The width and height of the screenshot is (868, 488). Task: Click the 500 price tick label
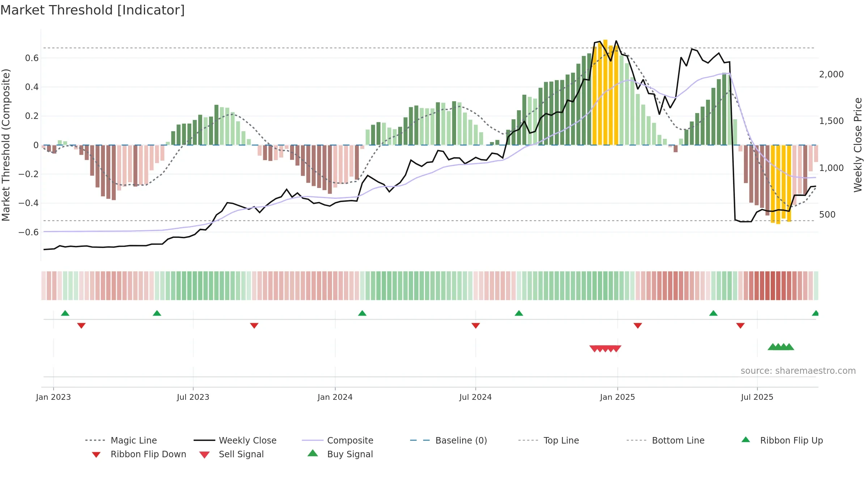(827, 215)
